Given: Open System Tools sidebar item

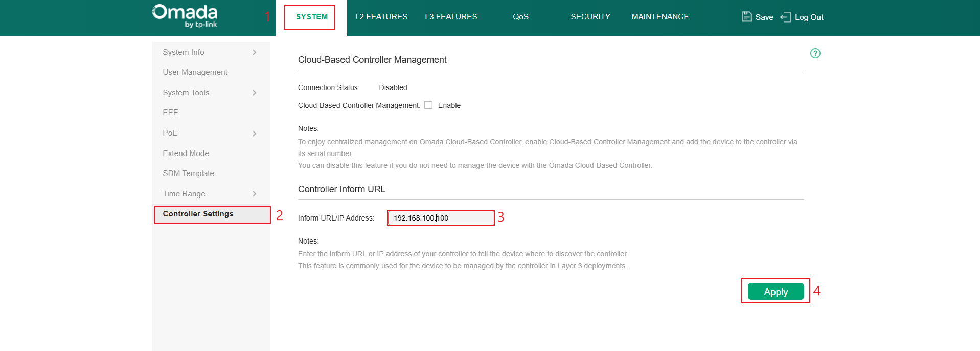Looking at the screenshot, I should (x=186, y=93).
